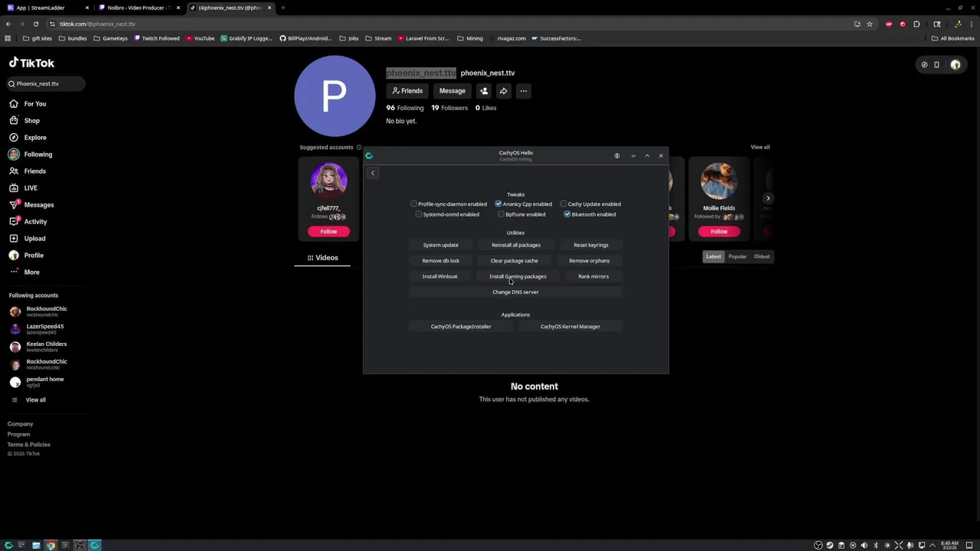Image resolution: width=980 pixels, height=551 pixels.
Task: Open the YouTube bookmark
Action: 200,38
